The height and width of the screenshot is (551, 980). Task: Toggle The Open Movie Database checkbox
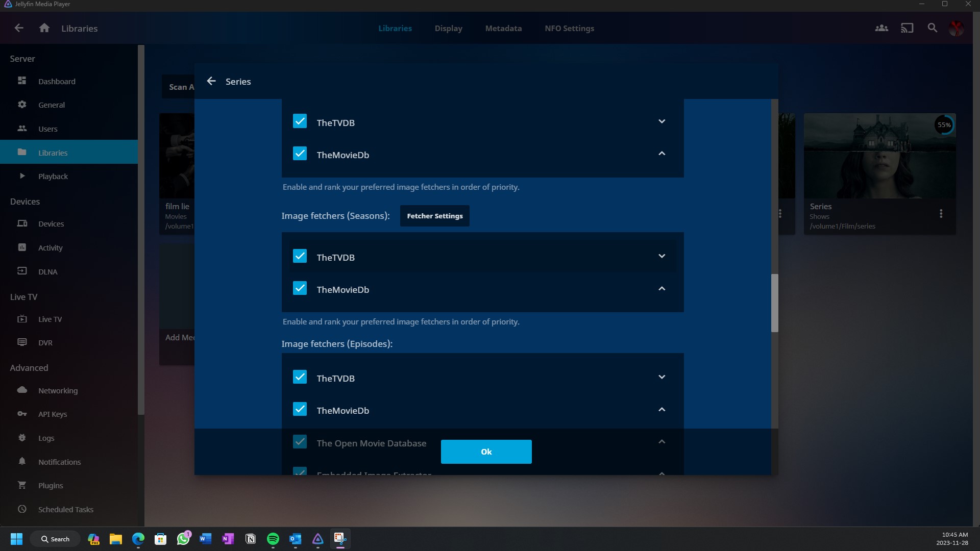300,442
